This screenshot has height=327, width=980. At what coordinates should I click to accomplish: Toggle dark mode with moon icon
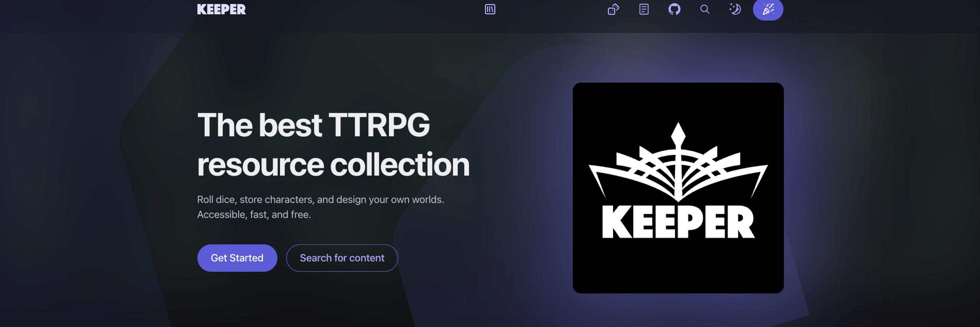[735, 9]
